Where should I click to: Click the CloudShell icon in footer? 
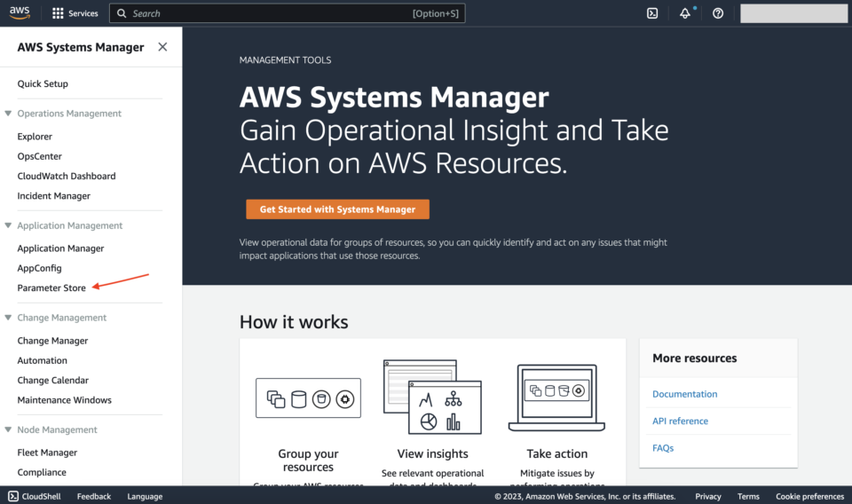pyautogui.click(x=13, y=496)
